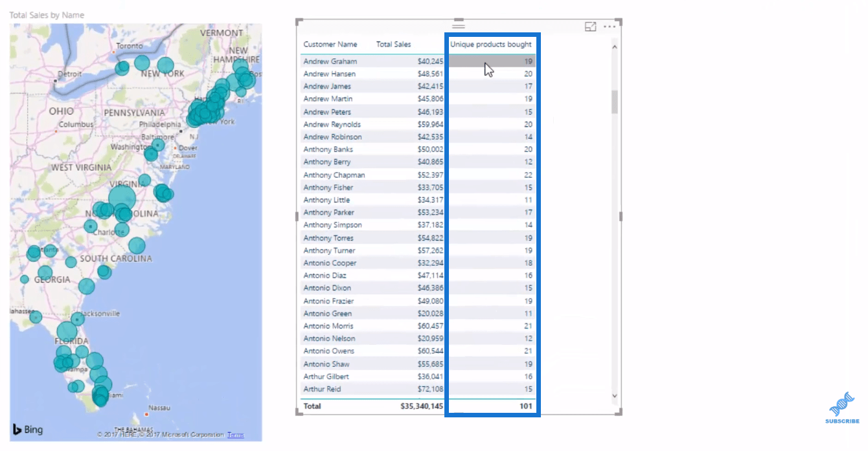Select customer Anthony Banks
Screen dimensions: 868x451
point(328,149)
